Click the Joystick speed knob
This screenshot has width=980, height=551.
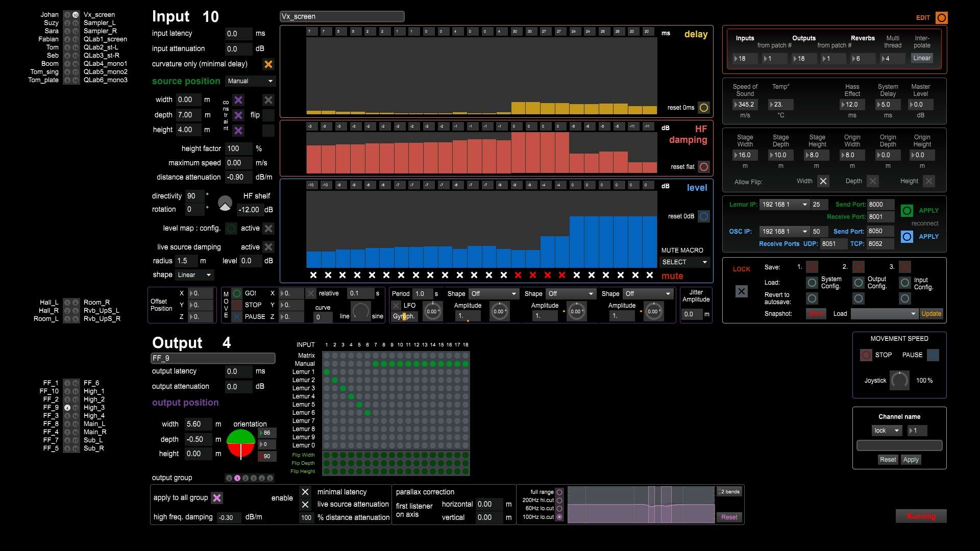[899, 381]
